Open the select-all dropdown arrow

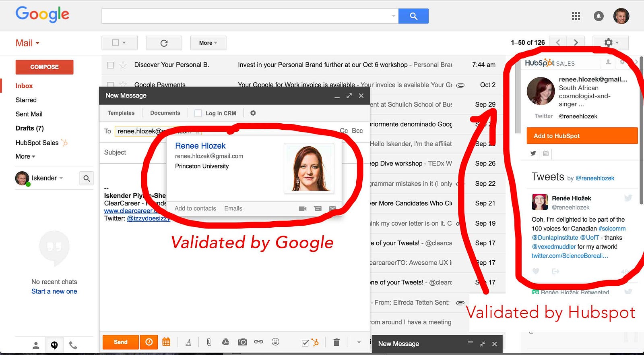(x=124, y=43)
